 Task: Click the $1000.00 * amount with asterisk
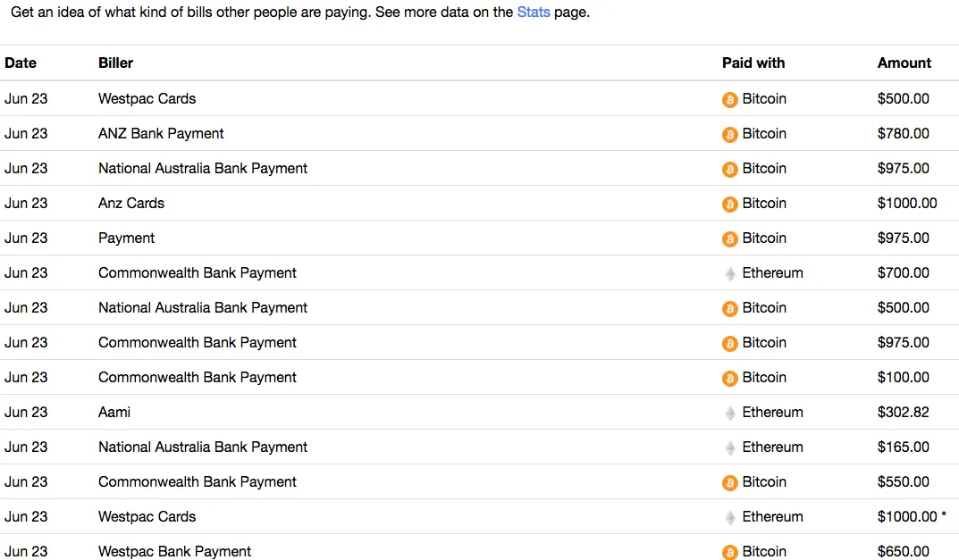click(x=912, y=516)
